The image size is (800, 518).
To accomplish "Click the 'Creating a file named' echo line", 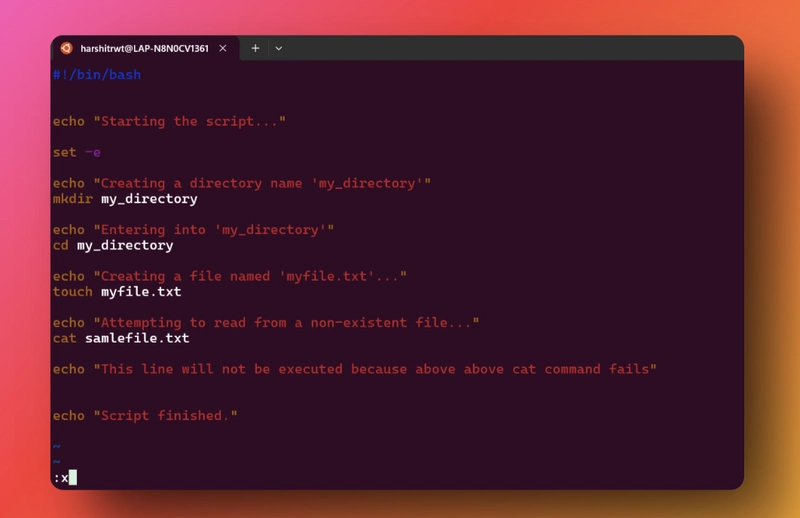I will [229, 276].
